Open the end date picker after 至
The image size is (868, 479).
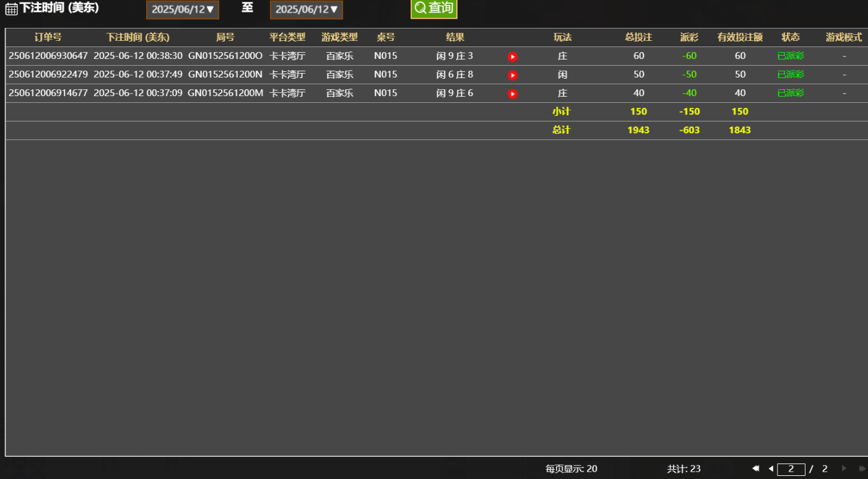[x=306, y=10]
